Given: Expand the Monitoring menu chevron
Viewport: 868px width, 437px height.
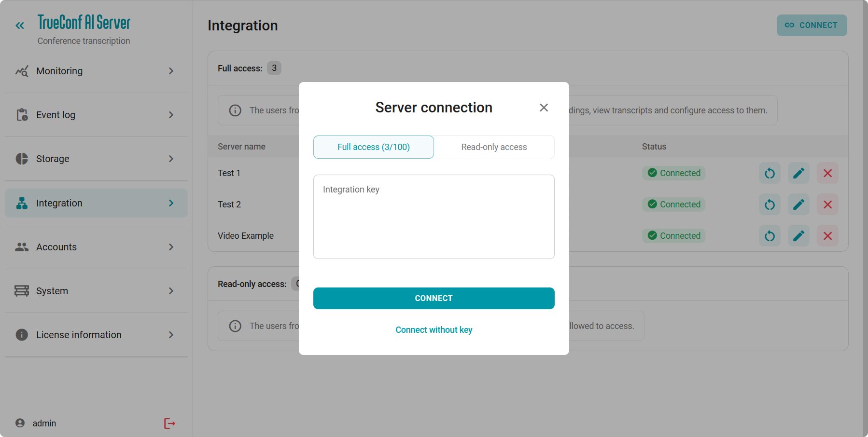Looking at the screenshot, I should tap(171, 71).
